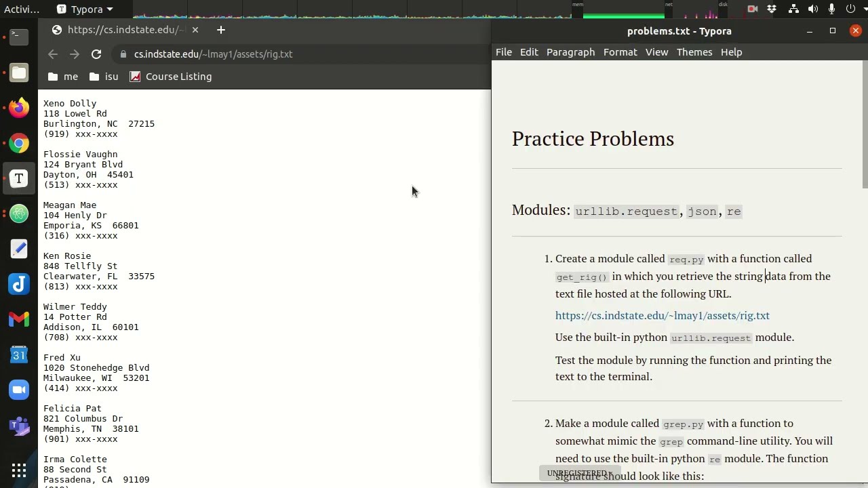Open the 'isu' bookmarks folder

[104, 77]
